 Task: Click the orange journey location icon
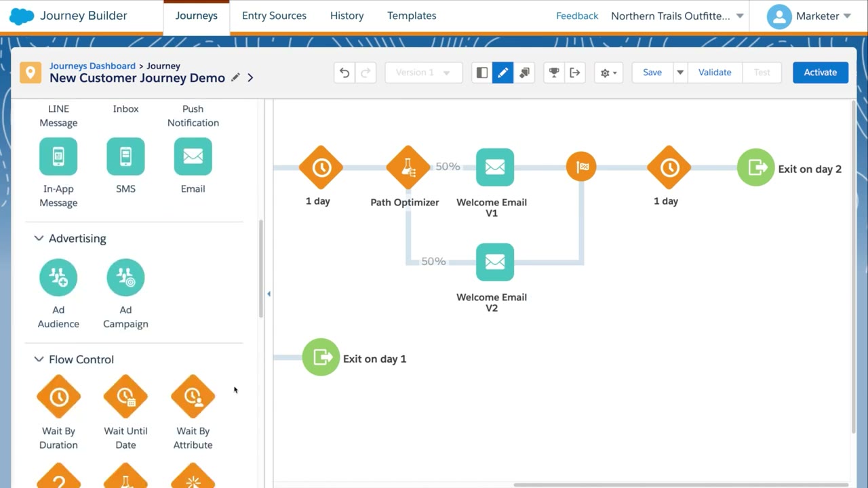(x=31, y=73)
